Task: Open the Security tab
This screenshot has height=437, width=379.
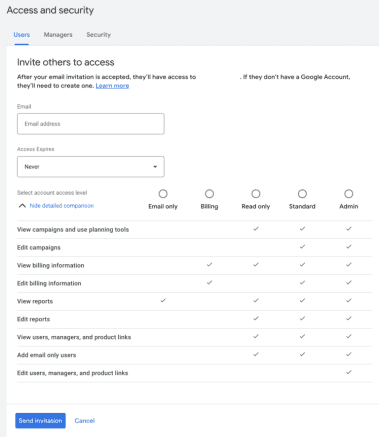Action: click(x=99, y=35)
